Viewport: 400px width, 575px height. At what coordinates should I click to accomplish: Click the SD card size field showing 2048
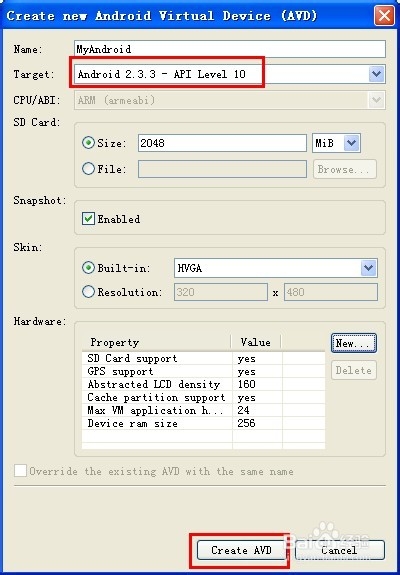pyautogui.click(x=222, y=143)
